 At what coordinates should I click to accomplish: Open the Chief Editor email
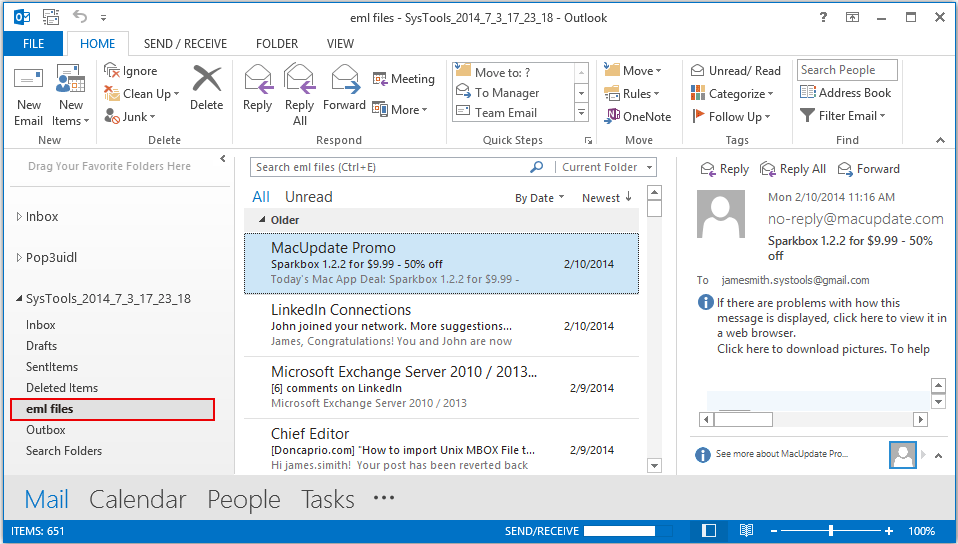point(441,448)
